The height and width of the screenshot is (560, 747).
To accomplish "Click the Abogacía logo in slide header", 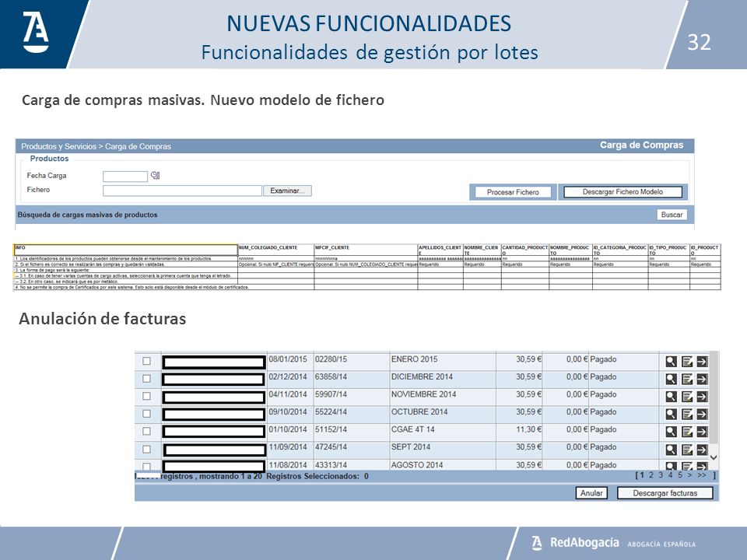I will click(36, 33).
